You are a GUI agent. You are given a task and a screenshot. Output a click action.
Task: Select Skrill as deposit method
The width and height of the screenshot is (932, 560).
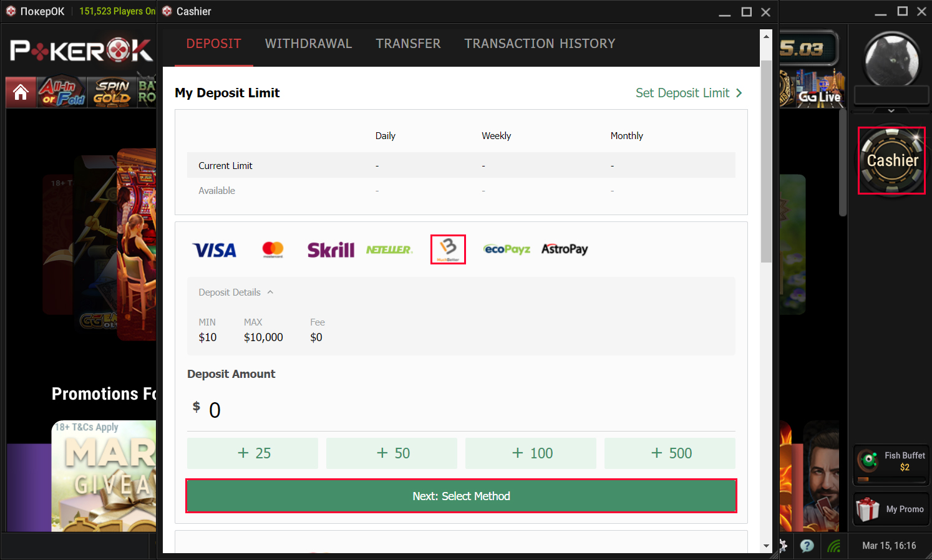coord(331,250)
